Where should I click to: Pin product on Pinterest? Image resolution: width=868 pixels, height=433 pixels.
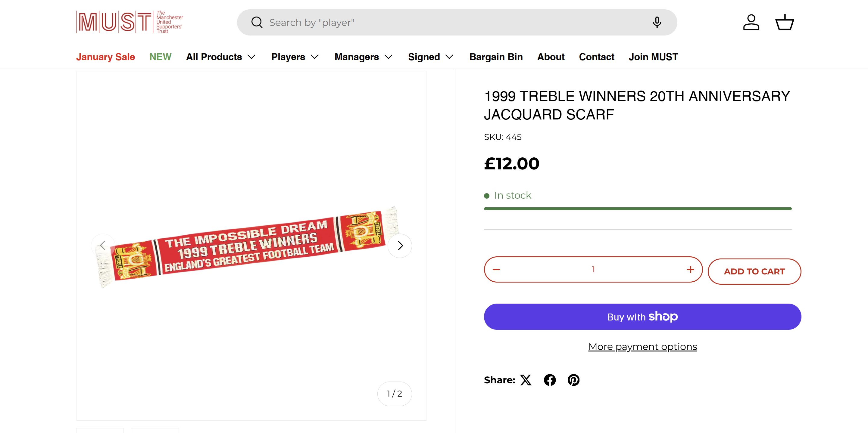(x=573, y=380)
